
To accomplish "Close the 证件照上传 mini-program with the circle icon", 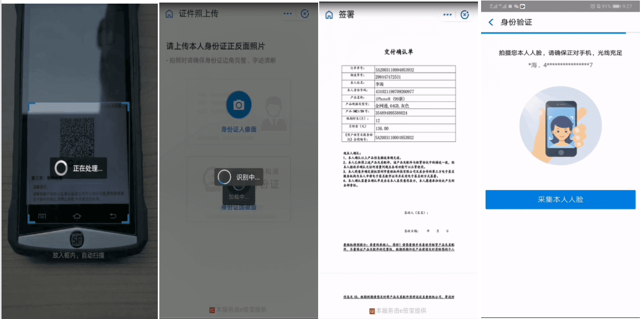I will coord(305,14).
